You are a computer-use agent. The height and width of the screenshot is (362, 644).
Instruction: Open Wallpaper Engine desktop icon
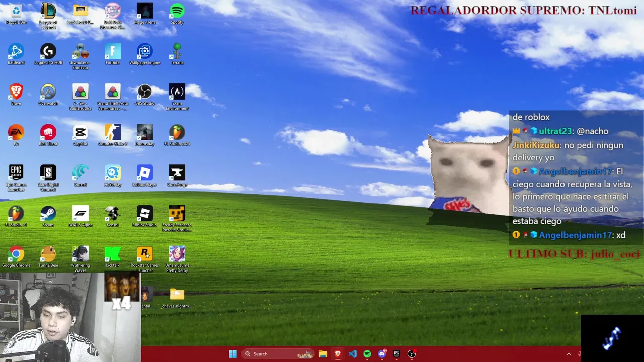coord(145,54)
